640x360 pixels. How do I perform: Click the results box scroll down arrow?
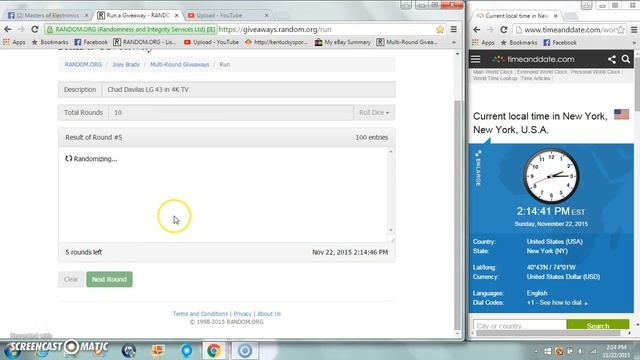[391, 230]
